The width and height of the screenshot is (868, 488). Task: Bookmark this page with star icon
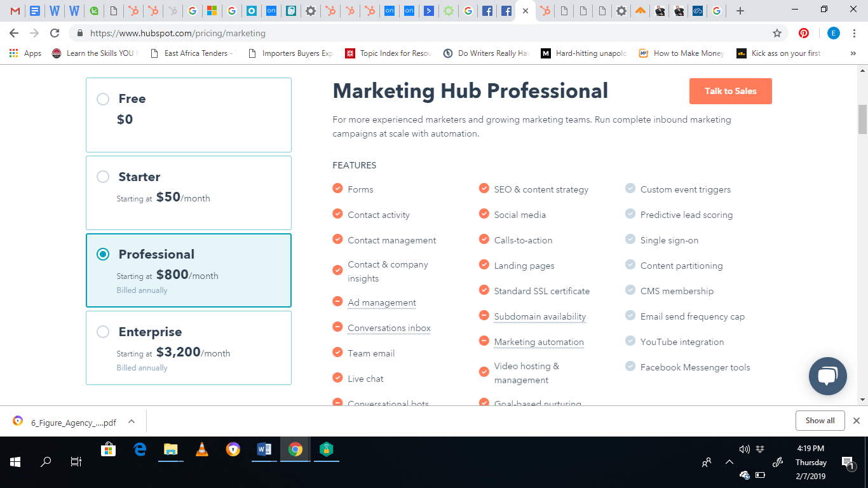pos(776,33)
